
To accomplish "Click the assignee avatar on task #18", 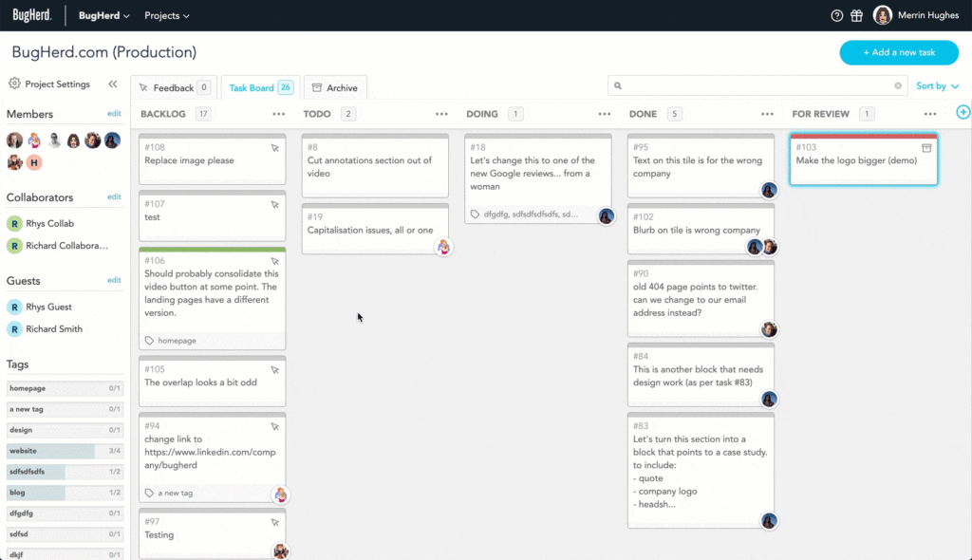I will tap(607, 215).
